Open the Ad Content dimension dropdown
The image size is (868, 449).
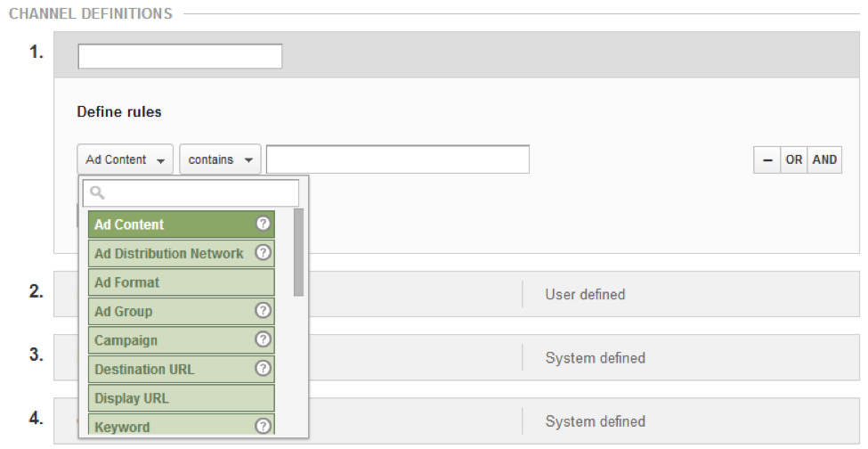pyautogui.click(x=125, y=159)
